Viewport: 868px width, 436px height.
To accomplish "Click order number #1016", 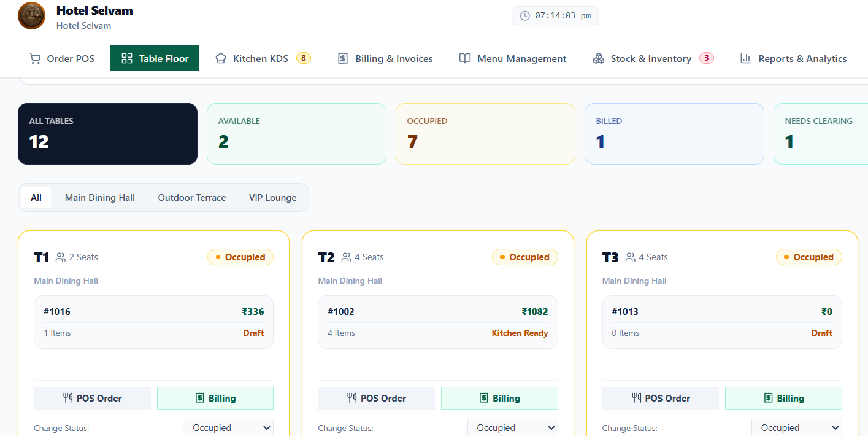I will tap(57, 312).
